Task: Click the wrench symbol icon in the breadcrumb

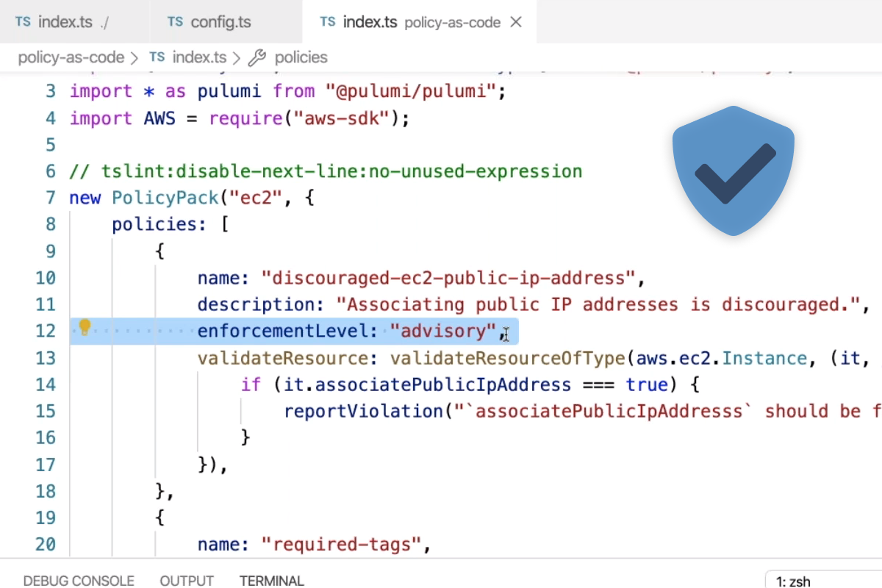Action: point(257,57)
